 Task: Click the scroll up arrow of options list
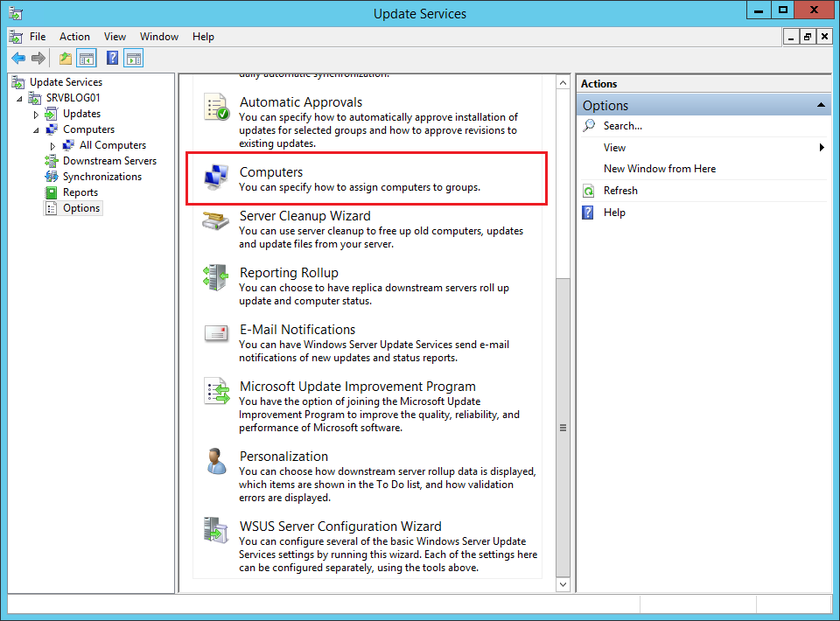(x=563, y=83)
